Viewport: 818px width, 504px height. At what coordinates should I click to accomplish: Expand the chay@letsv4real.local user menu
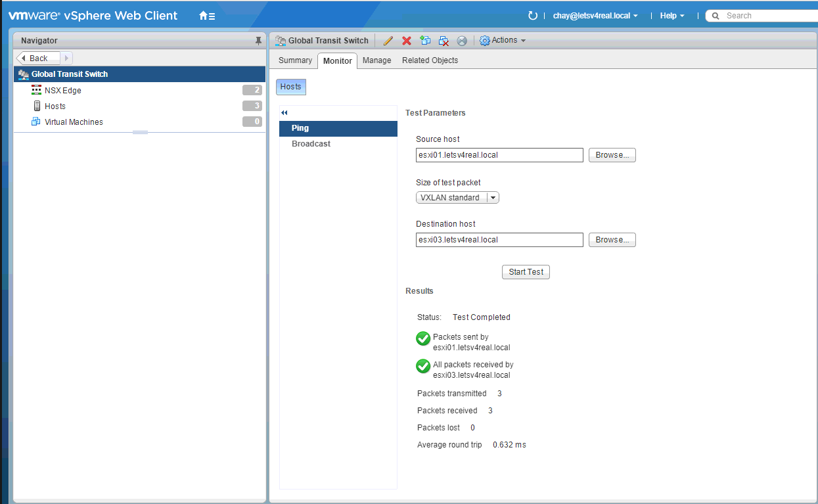click(596, 16)
